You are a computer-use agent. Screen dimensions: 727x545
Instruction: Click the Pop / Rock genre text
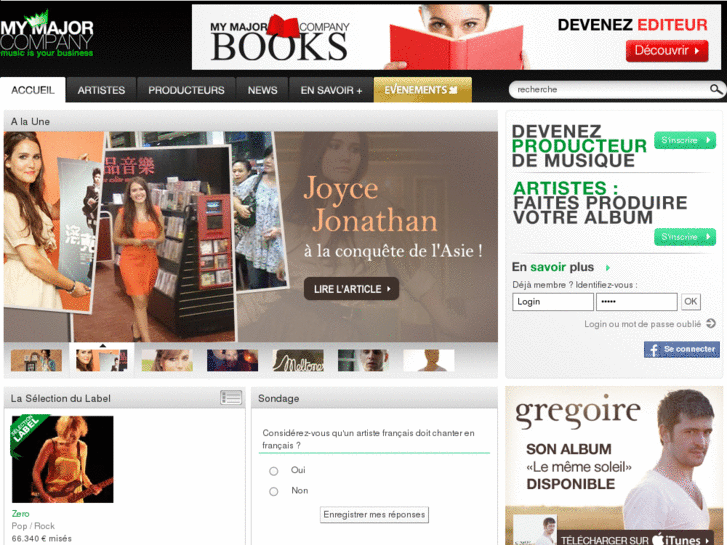[33, 526]
